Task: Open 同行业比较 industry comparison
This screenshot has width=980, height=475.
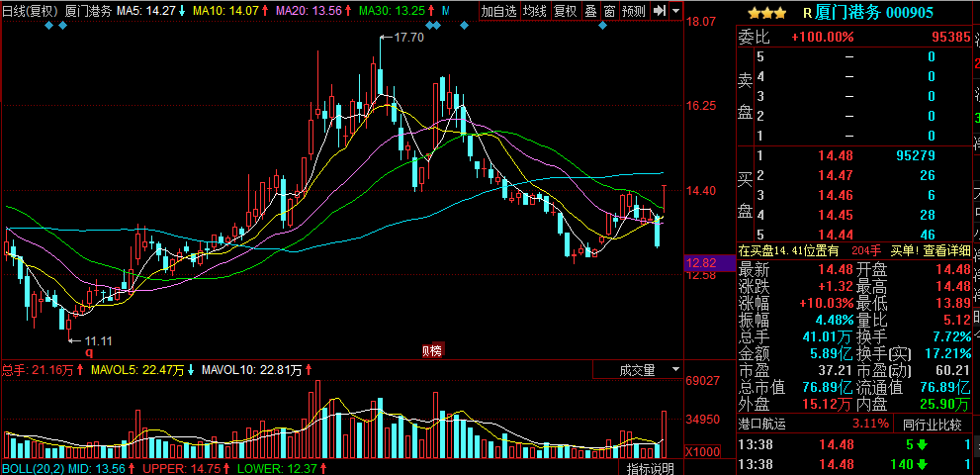Action: pyautogui.click(x=933, y=425)
